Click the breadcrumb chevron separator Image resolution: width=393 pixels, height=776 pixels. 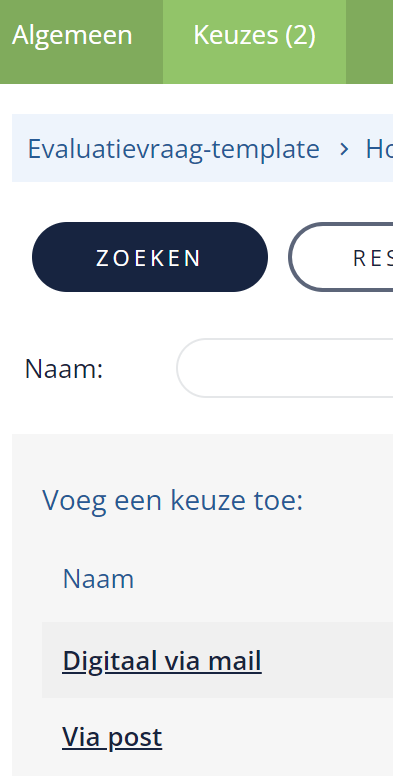[x=344, y=149]
